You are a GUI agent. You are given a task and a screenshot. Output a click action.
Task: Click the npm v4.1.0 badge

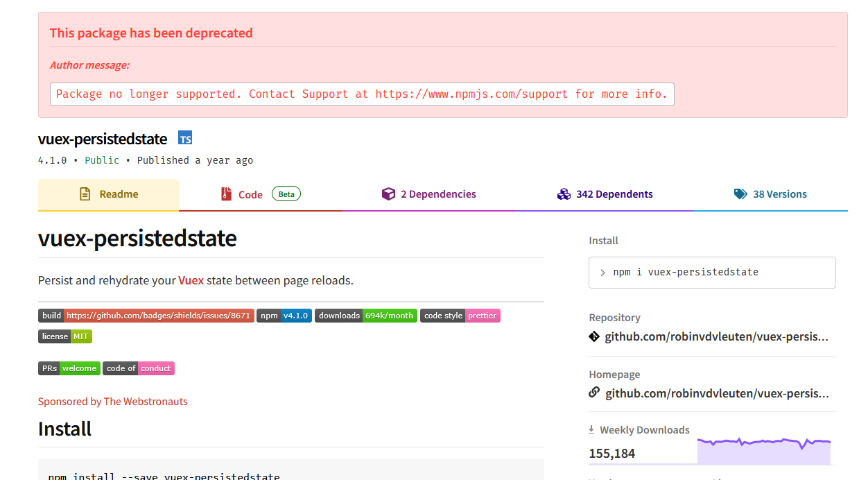click(x=284, y=316)
